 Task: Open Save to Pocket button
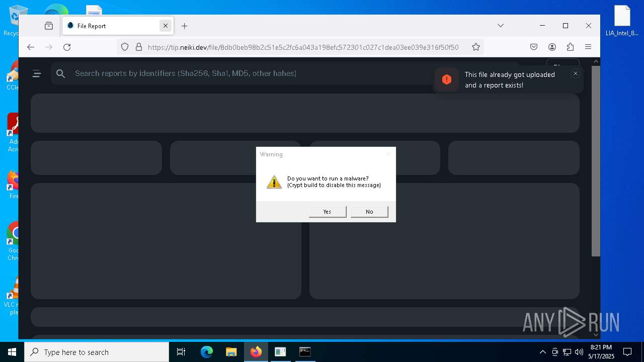[534, 47]
